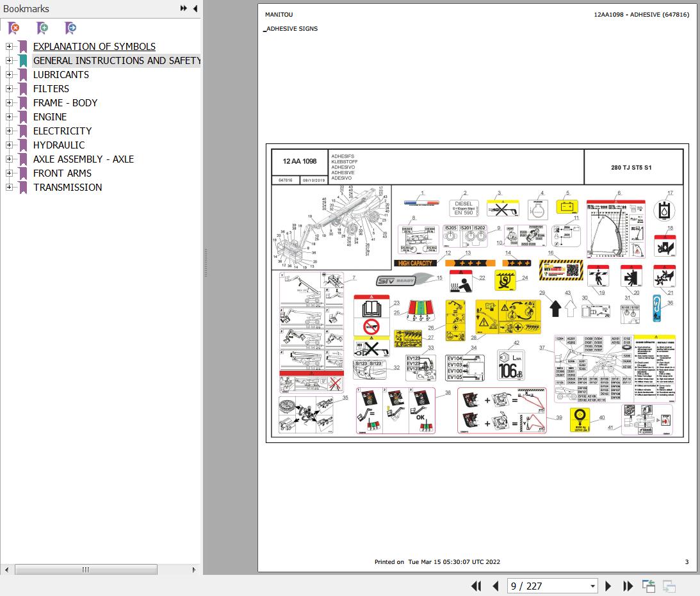Click the TRANSMISSION bookmark flag icon
This screenshot has height=596, width=700.
pyautogui.click(x=23, y=188)
